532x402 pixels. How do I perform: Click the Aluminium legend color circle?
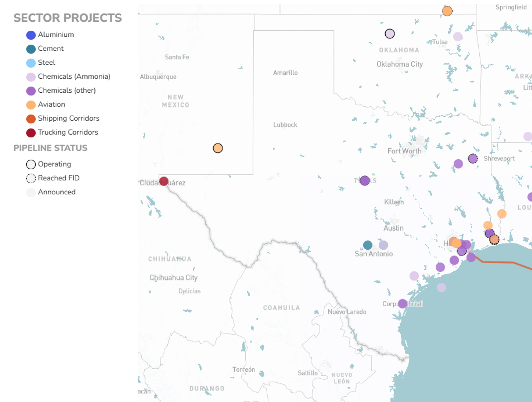point(31,35)
